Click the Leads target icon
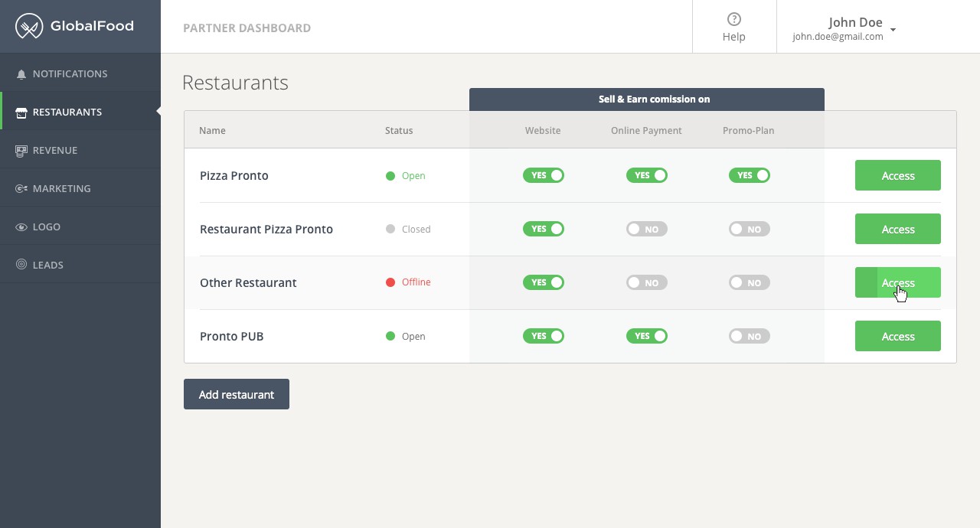The width and height of the screenshot is (980, 528). tap(21, 265)
